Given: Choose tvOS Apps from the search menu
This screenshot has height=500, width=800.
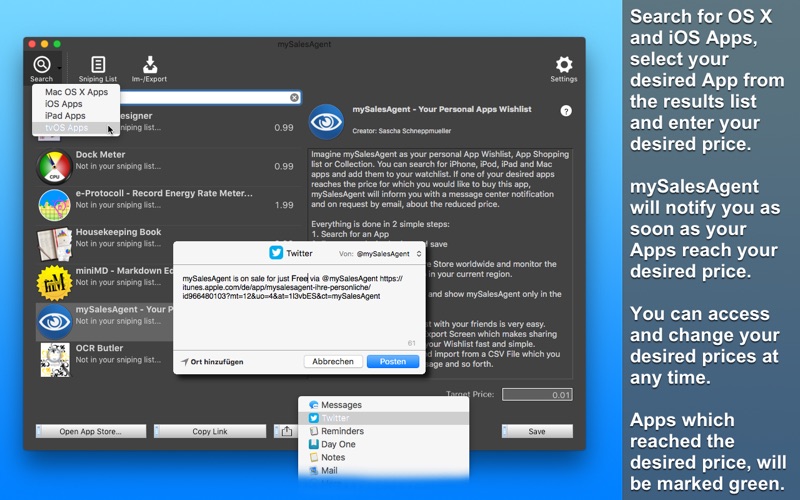Looking at the screenshot, I should [76, 128].
